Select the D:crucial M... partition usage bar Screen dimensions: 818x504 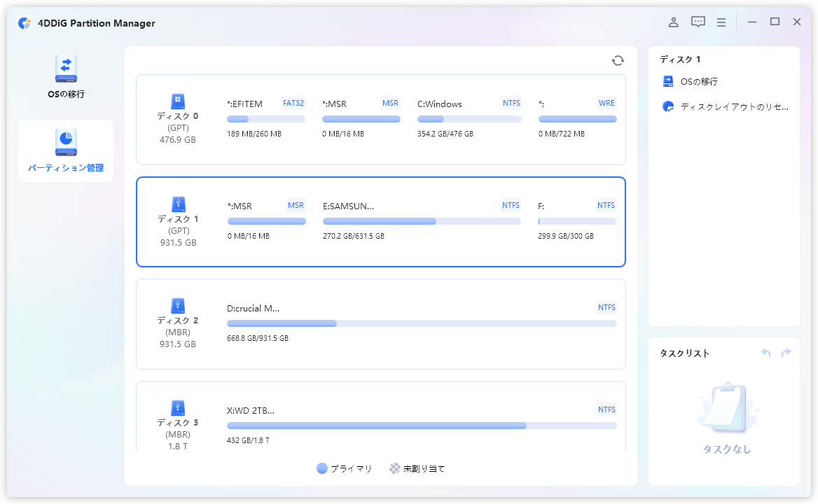pyautogui.click(x=422, y=323)
